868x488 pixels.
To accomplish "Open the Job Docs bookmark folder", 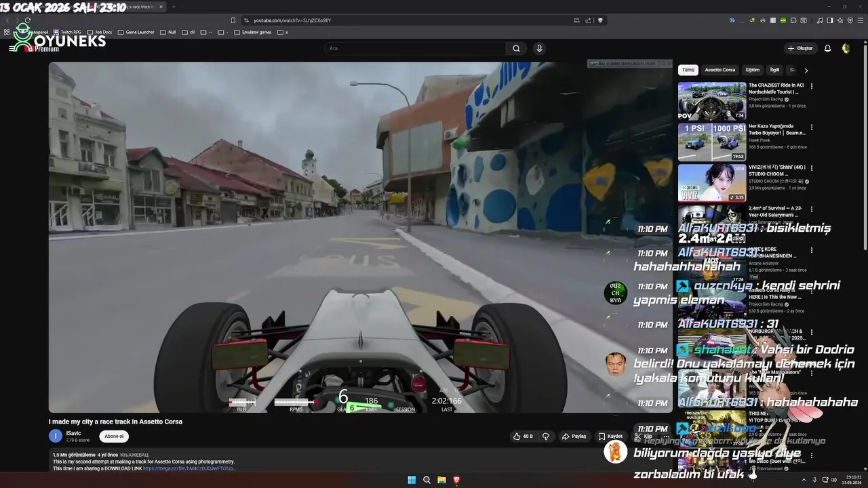I will point(99,32).
